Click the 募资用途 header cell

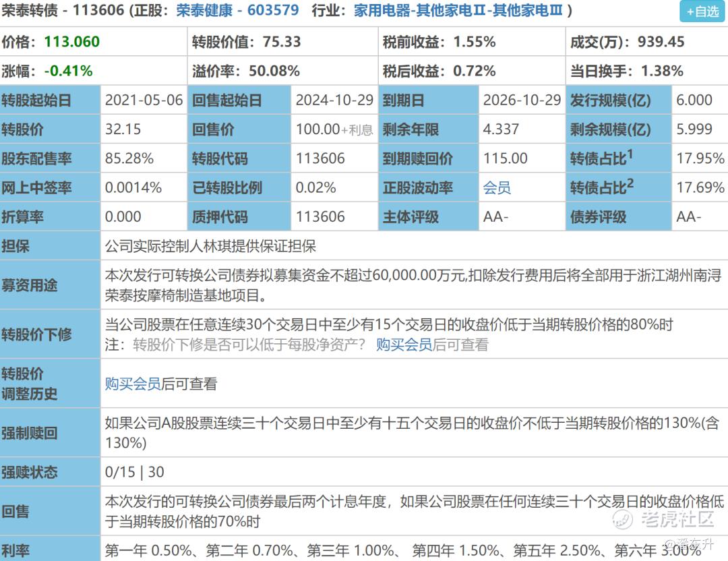50,285
